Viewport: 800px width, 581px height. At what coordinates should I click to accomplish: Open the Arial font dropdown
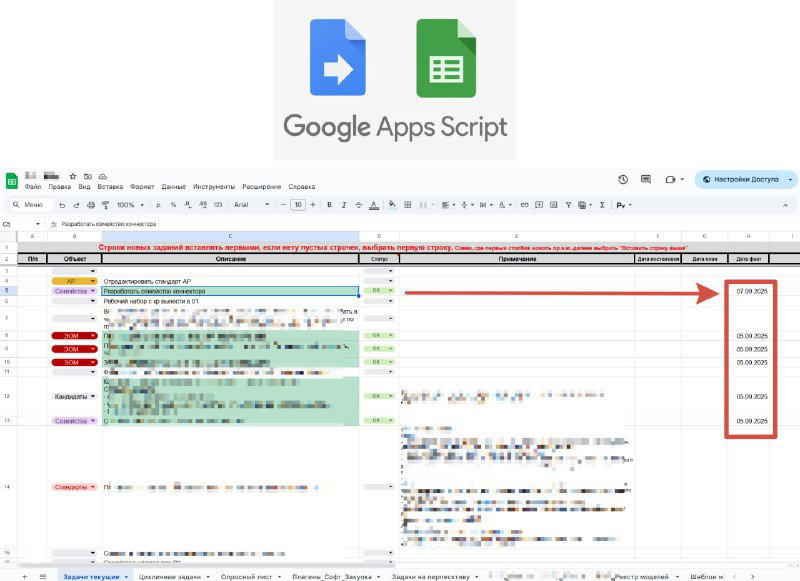point(251,205)
